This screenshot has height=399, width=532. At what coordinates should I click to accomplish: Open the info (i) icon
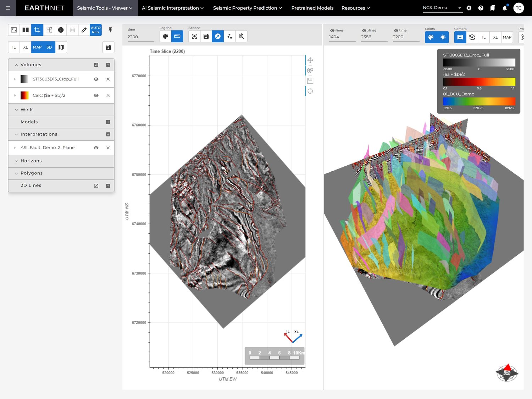click(x=61, y=30)
